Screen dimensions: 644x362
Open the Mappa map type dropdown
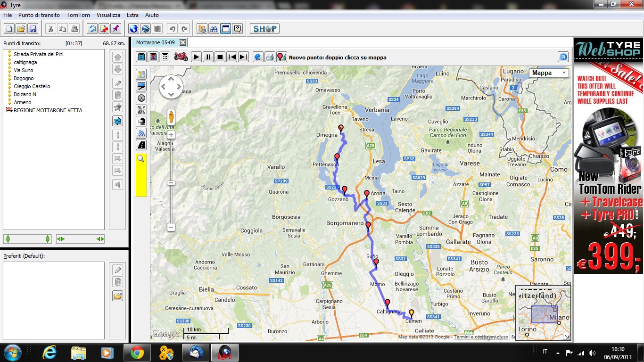[x=549, y=73]
